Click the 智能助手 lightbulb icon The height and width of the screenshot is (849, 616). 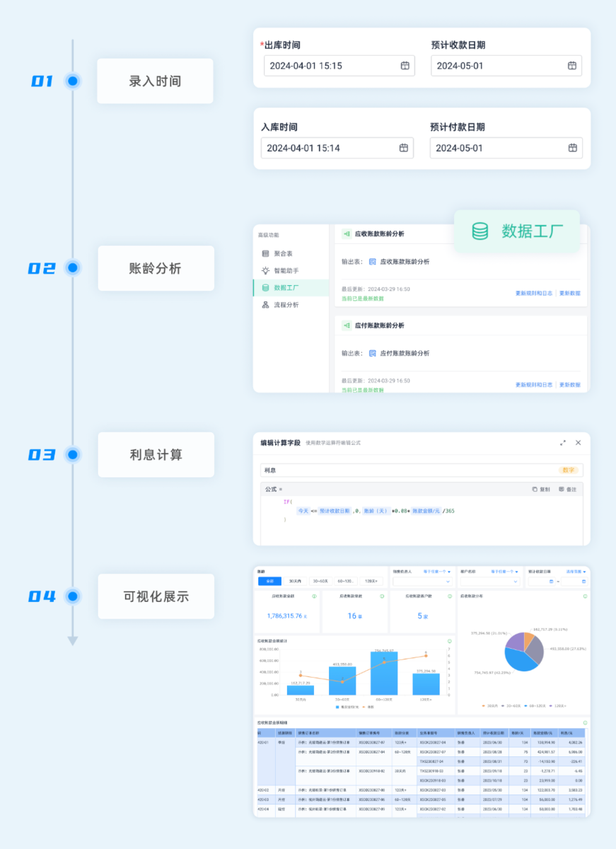[265, 270]
